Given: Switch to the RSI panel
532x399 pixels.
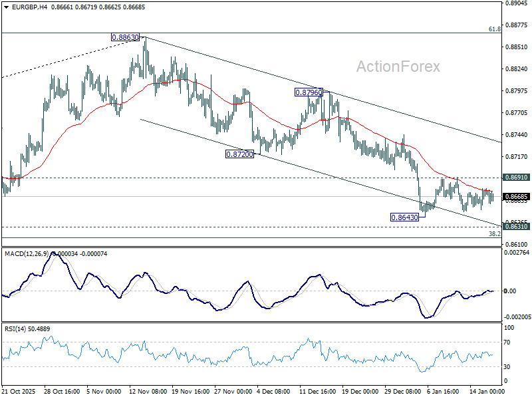Looking at the screenshot, I should (x=266, y=356).
